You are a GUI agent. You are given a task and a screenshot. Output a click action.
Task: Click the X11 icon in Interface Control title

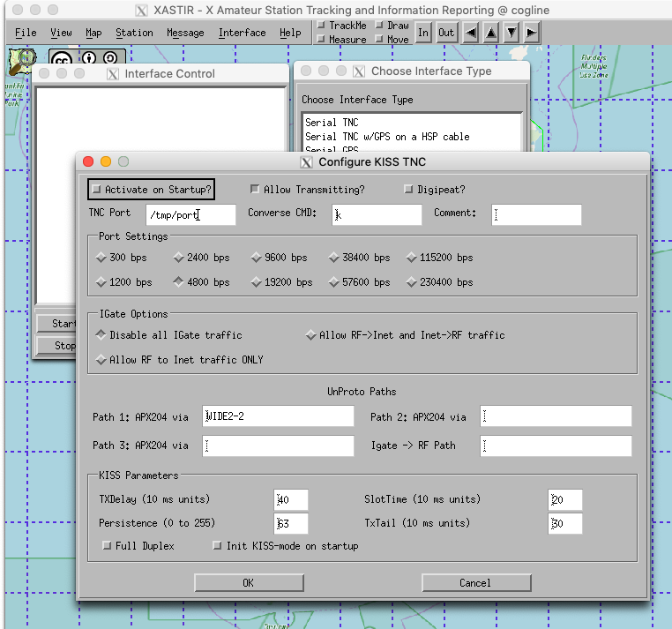[x=113, y=74]
